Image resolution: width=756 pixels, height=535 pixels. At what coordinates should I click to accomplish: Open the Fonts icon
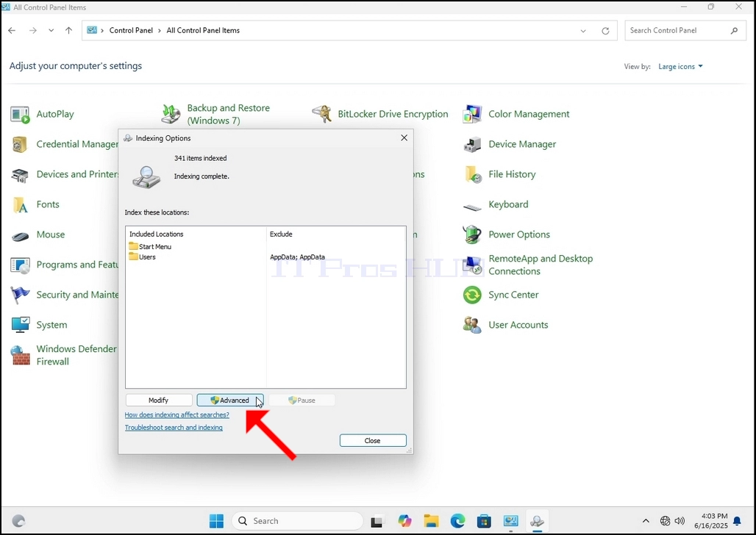click(20, 205)
